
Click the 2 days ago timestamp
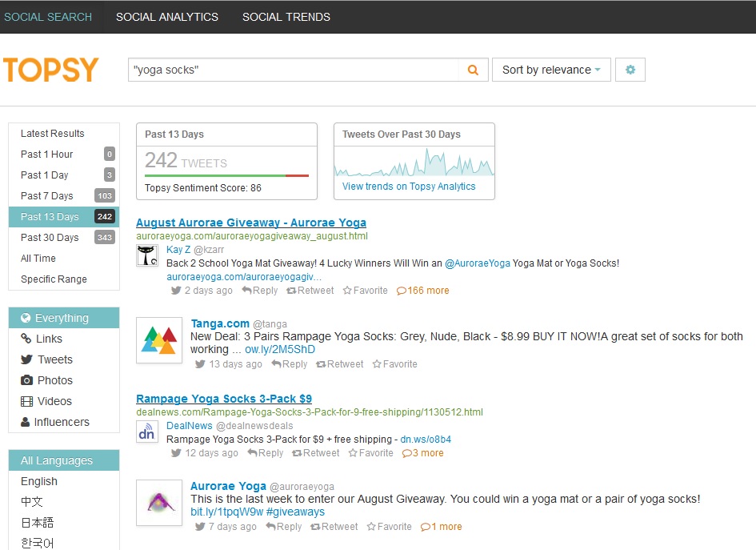208,291
